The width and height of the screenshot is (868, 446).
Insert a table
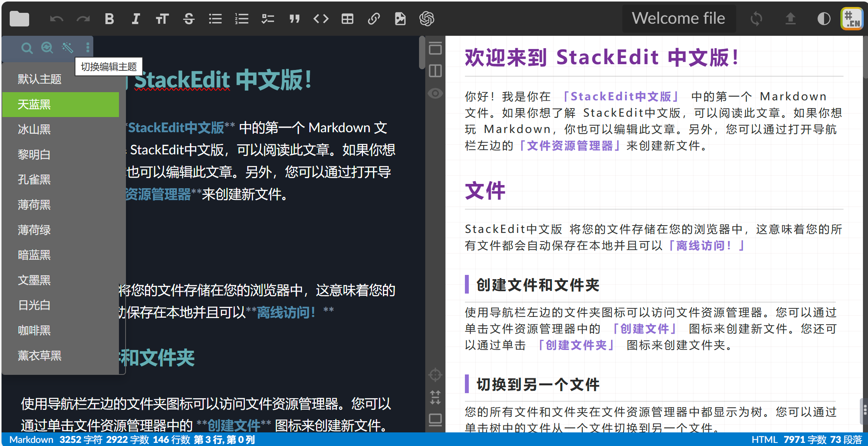347,18
